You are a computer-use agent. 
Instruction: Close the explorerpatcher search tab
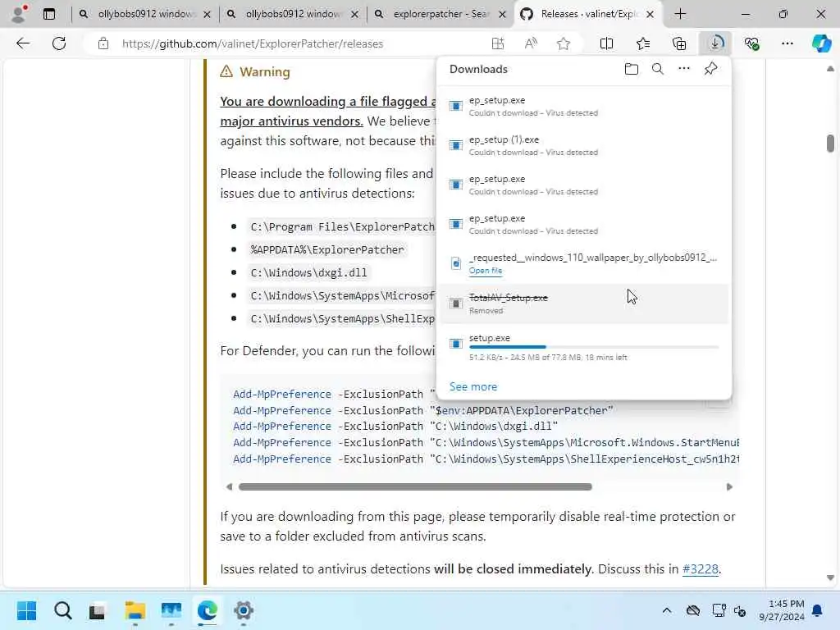point(503,15)
